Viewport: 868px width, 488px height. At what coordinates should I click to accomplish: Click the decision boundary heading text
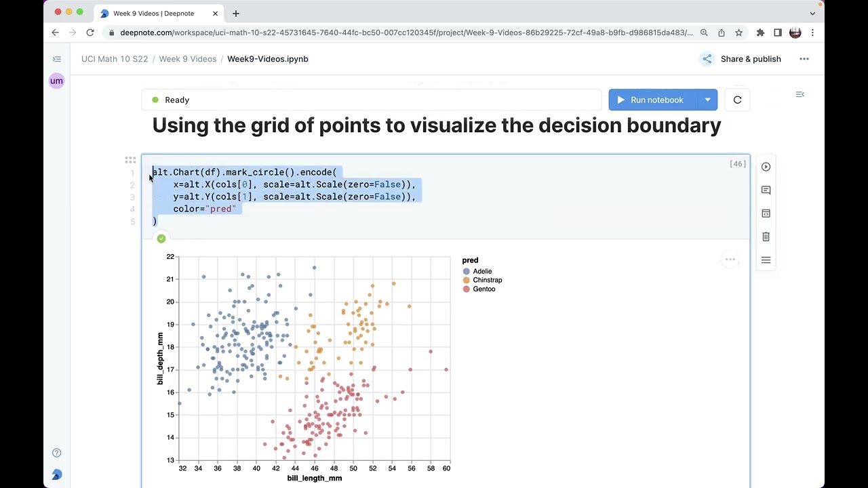(437, 125)
